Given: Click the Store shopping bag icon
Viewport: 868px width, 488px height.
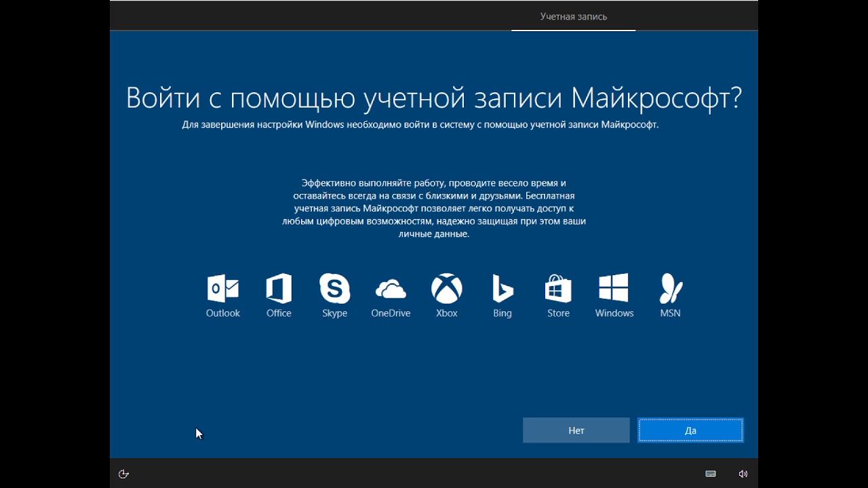Looking at the screenshot, I should [x=558, y=289].
